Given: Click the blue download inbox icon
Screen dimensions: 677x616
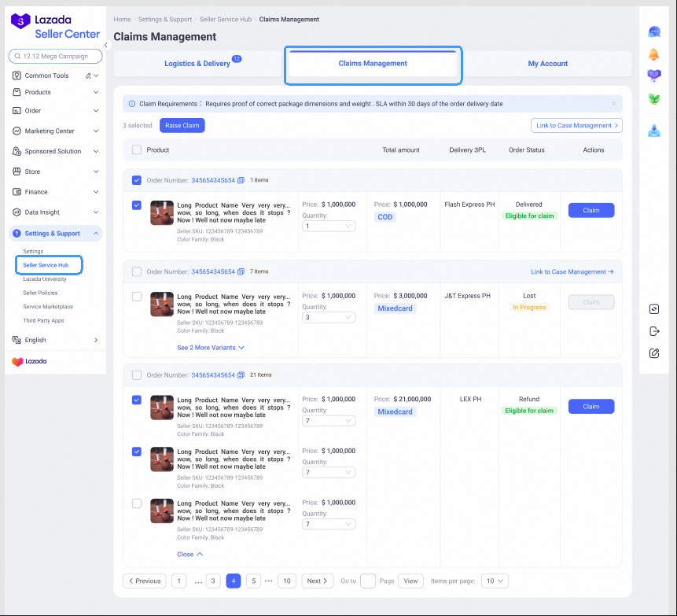Looking at the screenshot, I should click(653, 131).
